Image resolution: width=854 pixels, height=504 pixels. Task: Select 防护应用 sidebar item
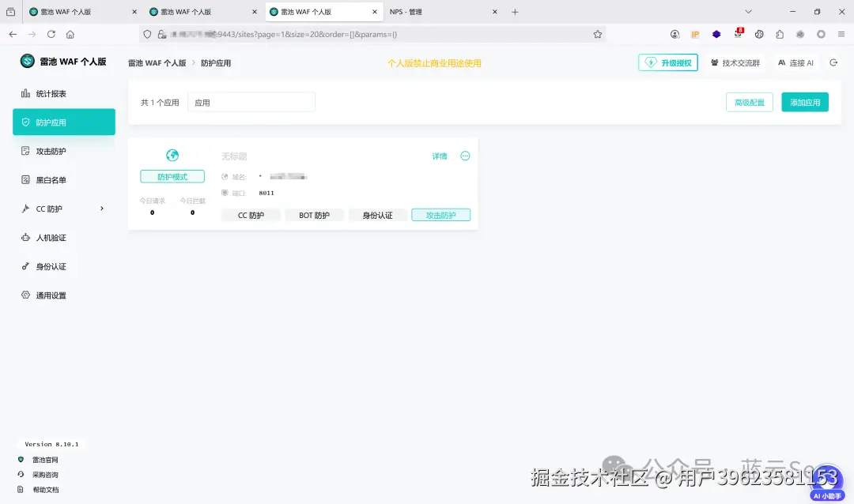pos(64,122)
